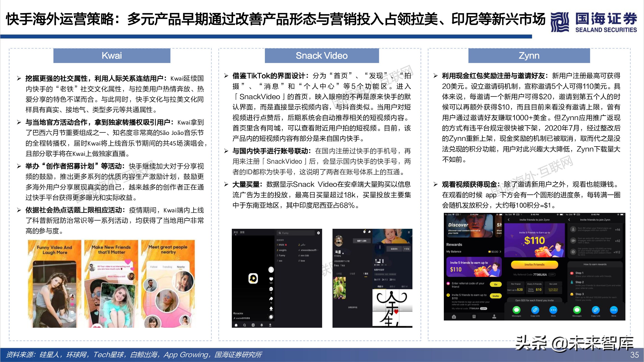The image size is (644, 362).
Task: Tap Copy Link icon under 'Earn $20 for each friend'
Action: pyautogui.click(x=535, y=310)
